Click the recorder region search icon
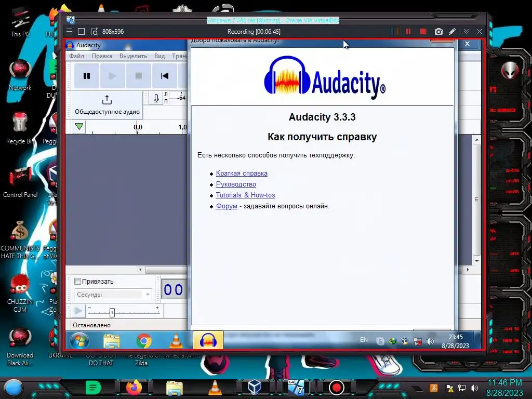 coord(94,32)
